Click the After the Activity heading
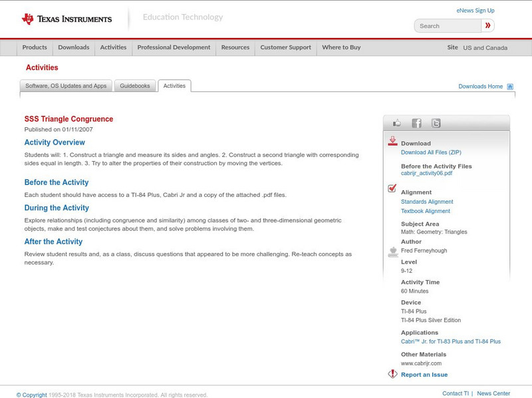This screenshot has height=398, width=532. click(x=53, y=242)
